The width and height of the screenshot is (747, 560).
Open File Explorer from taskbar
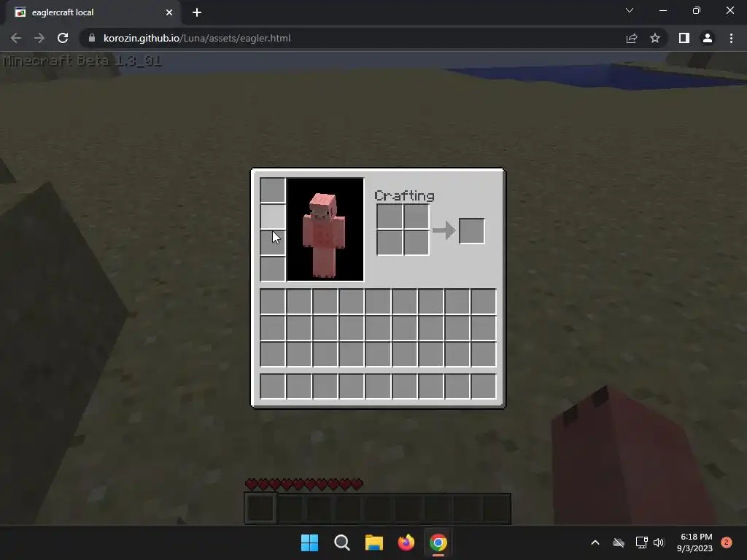(374, 542)
